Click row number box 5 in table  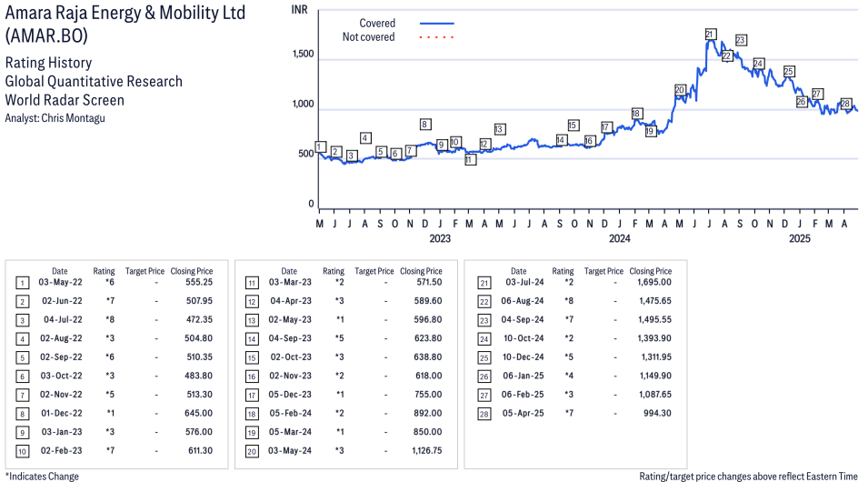(22, 358)
